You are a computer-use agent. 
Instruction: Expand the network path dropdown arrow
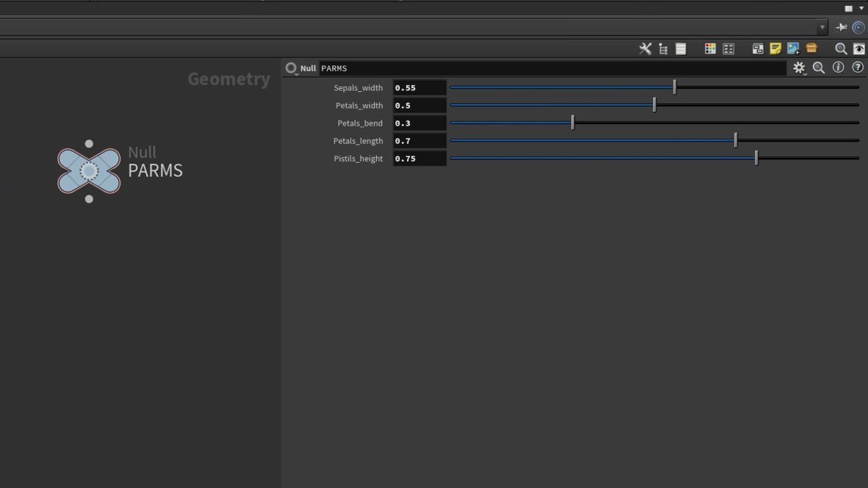(x=822, y=27)
